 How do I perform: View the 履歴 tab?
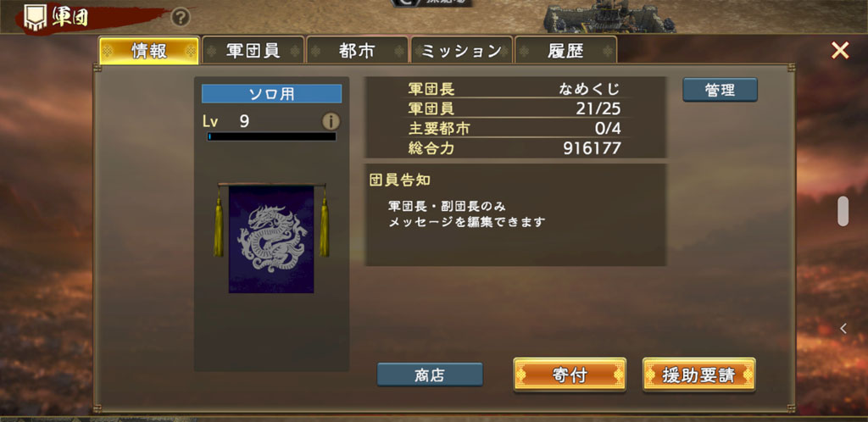pos(565,51)
